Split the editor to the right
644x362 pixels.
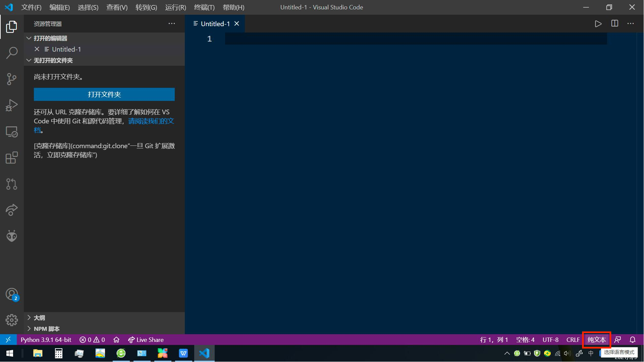tap(614, 24)
